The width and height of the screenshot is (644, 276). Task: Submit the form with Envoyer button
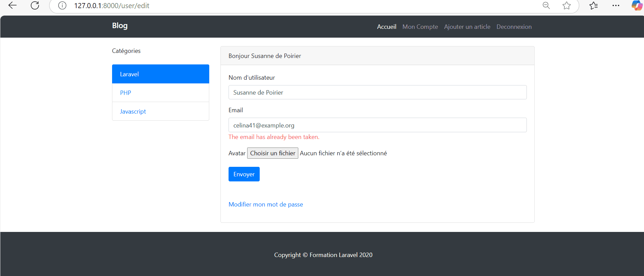(x=244, y=174)
